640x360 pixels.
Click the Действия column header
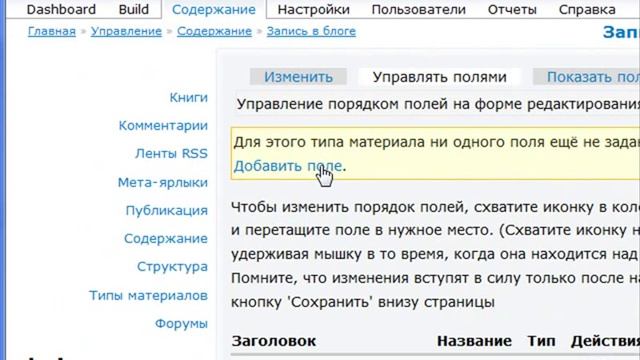pyautogui.click(x=605, y=341)
